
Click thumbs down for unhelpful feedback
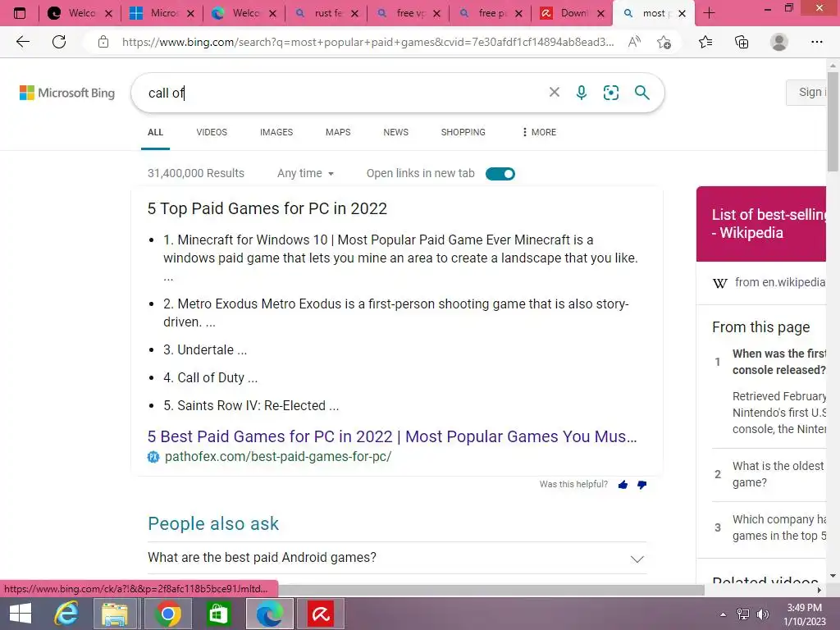pos(641,485)
